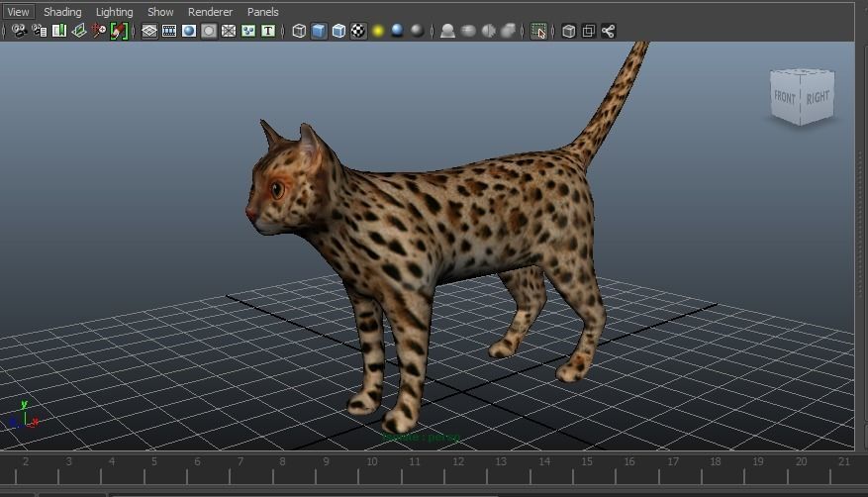Jump to frame 2 on the timeline
The width and height of the screenshot is (868, 497).
pyautogui.click(x=26, y=461)
